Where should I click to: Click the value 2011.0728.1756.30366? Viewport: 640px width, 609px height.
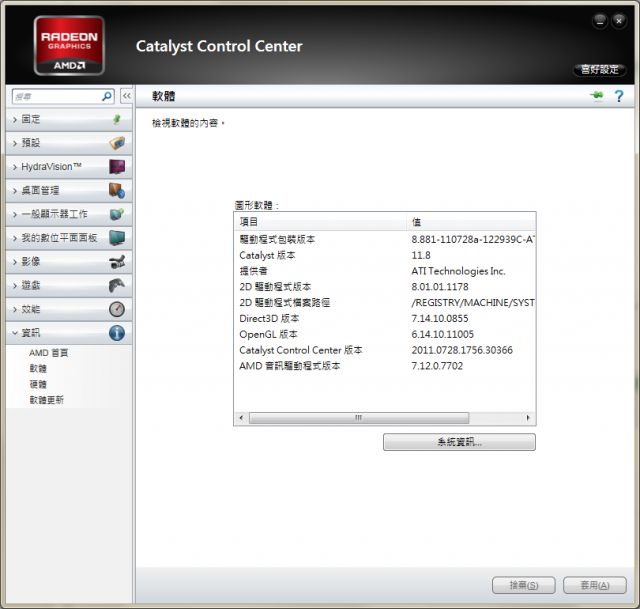click(462, 350)
